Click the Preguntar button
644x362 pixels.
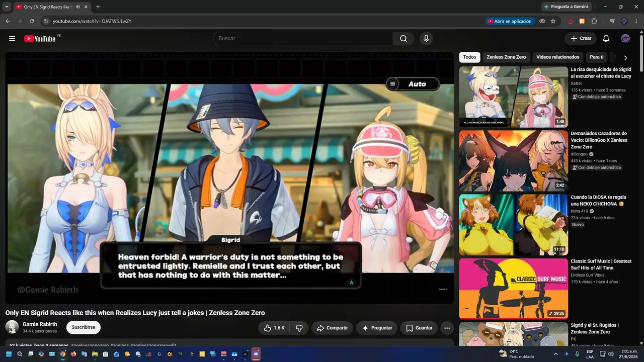[x=377, y=328]
